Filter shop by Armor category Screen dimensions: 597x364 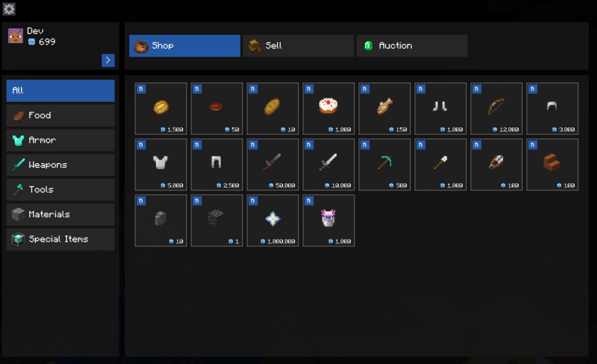tap(60, 140)
